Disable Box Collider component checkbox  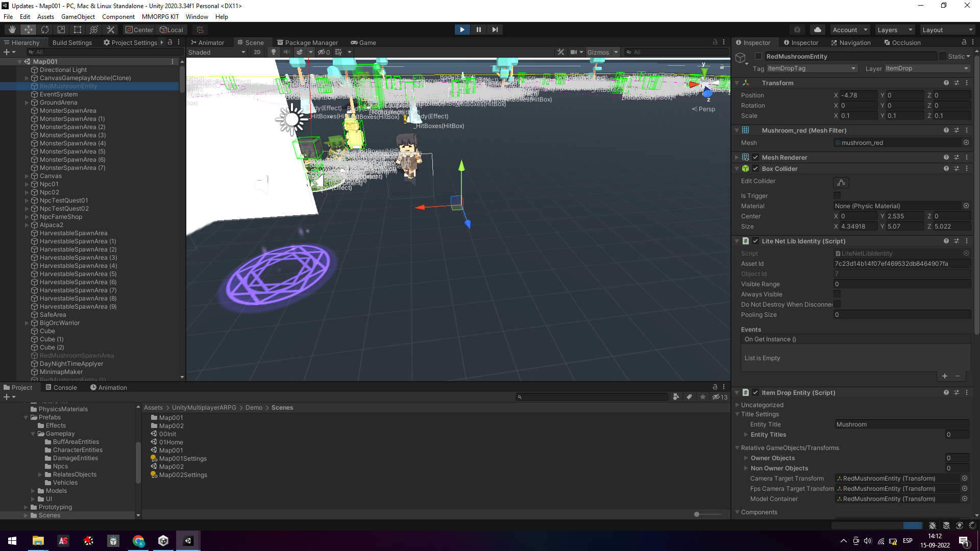(x=755, y=169)
